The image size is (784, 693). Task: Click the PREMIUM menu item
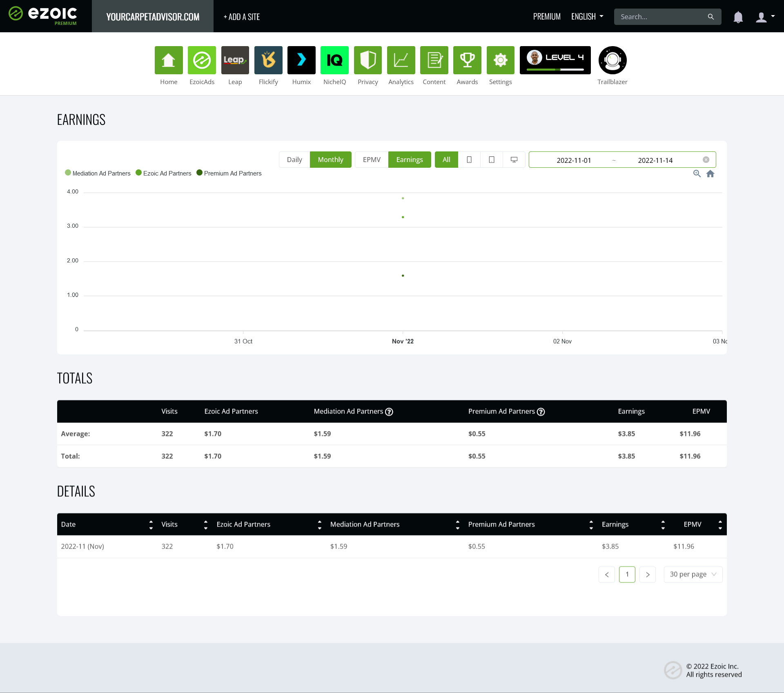tap(547, 17)
